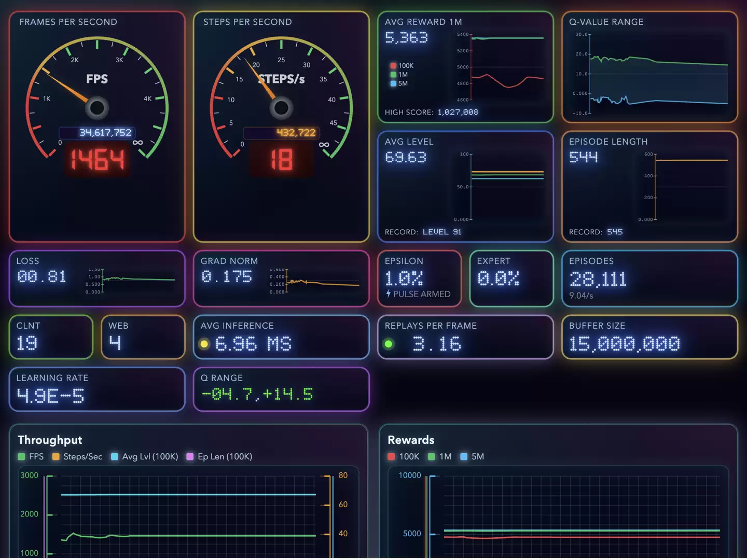Toggle the Steps/Sec series in Throughput legend

(77, 456)
